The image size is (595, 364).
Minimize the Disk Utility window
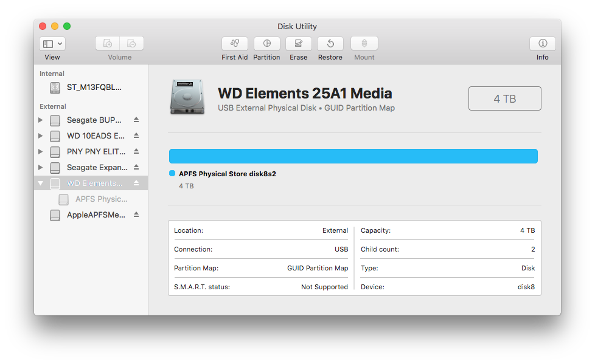click(55, 26)
